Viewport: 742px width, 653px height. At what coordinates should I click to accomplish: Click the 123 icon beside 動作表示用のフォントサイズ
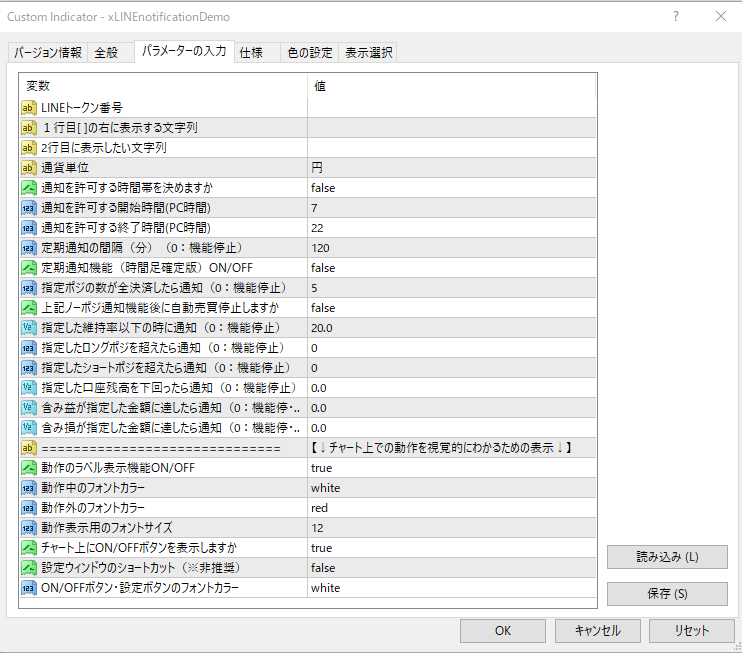tap(28, 528)
